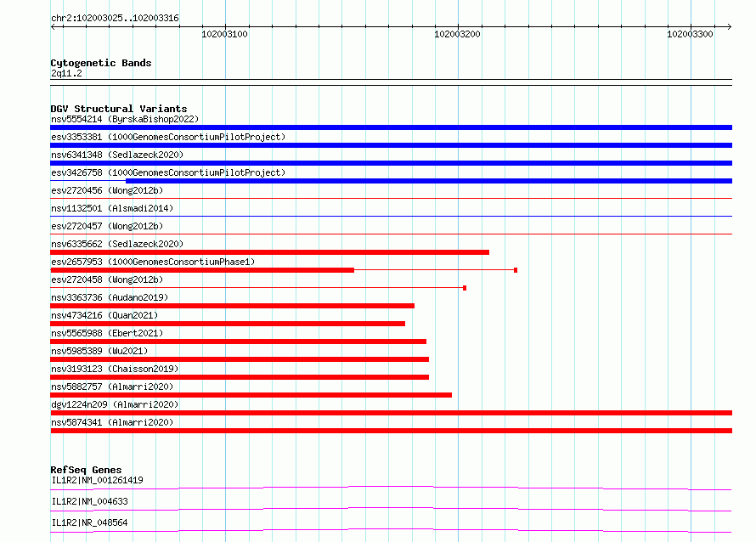Click the red bar under nsv5874341
Image resolution: width=756 pixels, height=542 pixels.
point(391,431)
